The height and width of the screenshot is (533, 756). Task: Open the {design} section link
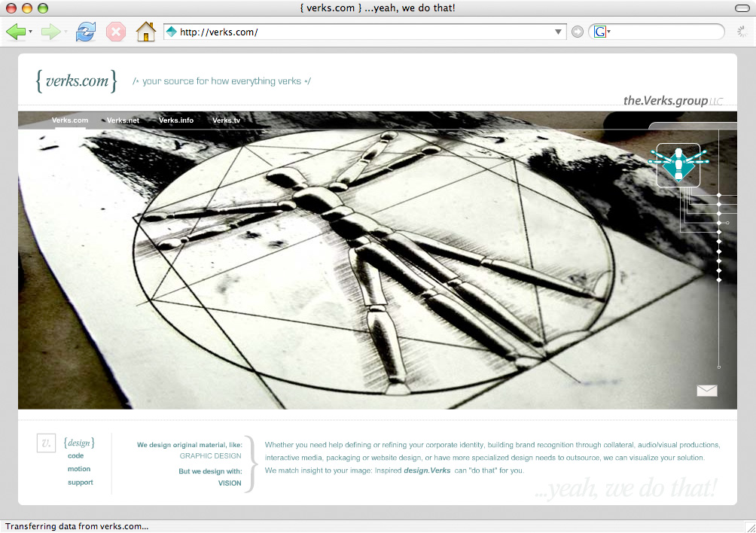pyautogui.click(x=79, y=443)
